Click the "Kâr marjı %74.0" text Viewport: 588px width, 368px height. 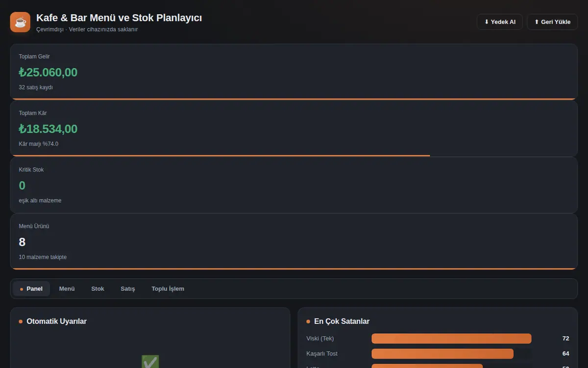pyautogui.click(x=39, y=144)
